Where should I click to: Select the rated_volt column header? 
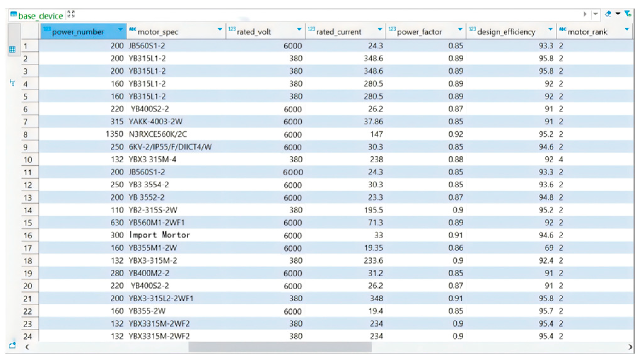pos(254,32)
